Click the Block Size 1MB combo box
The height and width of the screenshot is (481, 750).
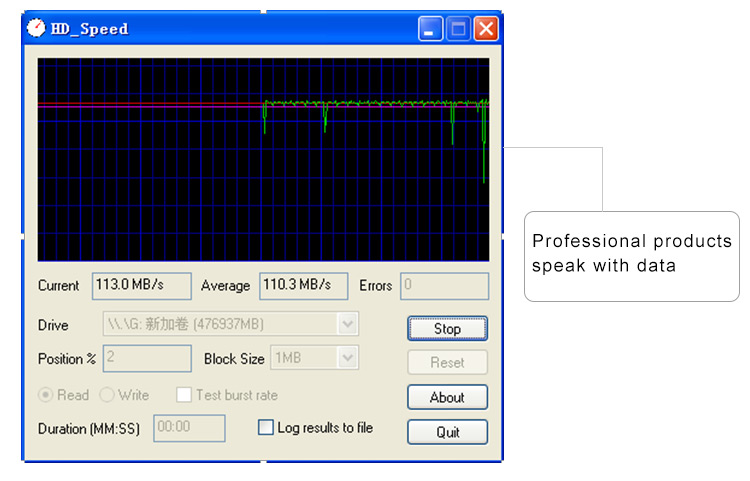315,358
